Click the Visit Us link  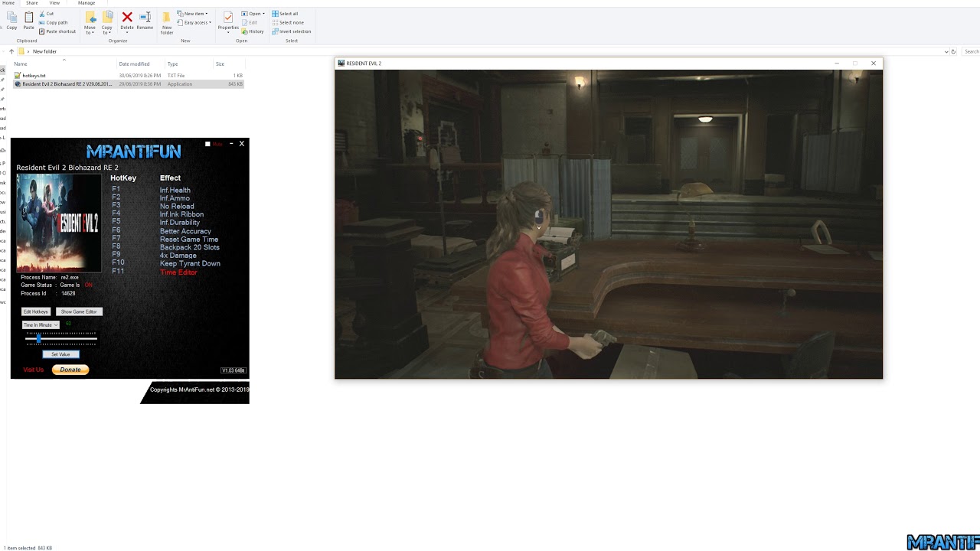(x=34, y=370)
